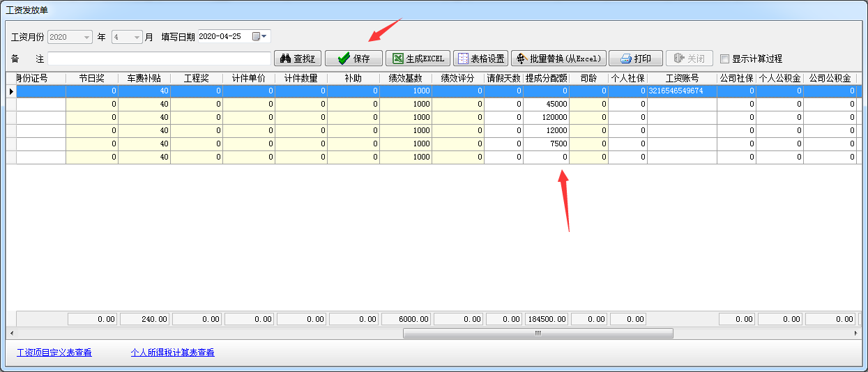
Task: Open 工资项目定义表查看 link
Action: tap(54, 352)
